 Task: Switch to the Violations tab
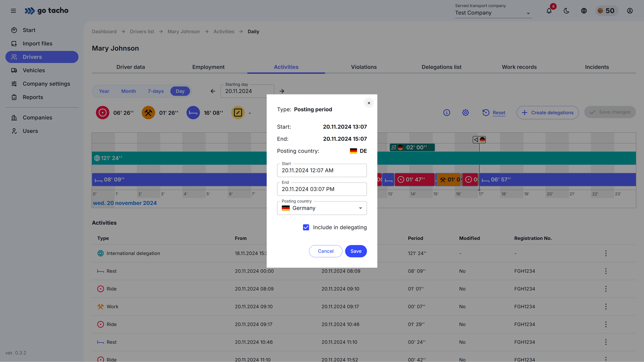(x=364, y=67)
